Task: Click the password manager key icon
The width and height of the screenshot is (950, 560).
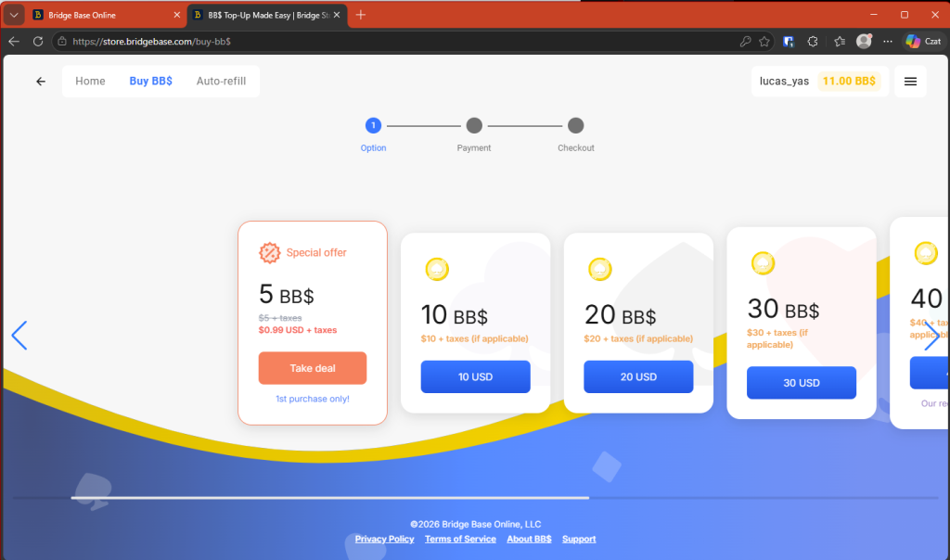Action: pos(745,42)
